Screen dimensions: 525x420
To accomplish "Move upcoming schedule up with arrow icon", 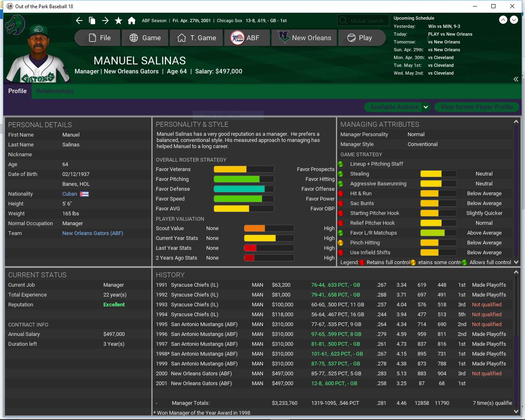I will click(503, 20).
